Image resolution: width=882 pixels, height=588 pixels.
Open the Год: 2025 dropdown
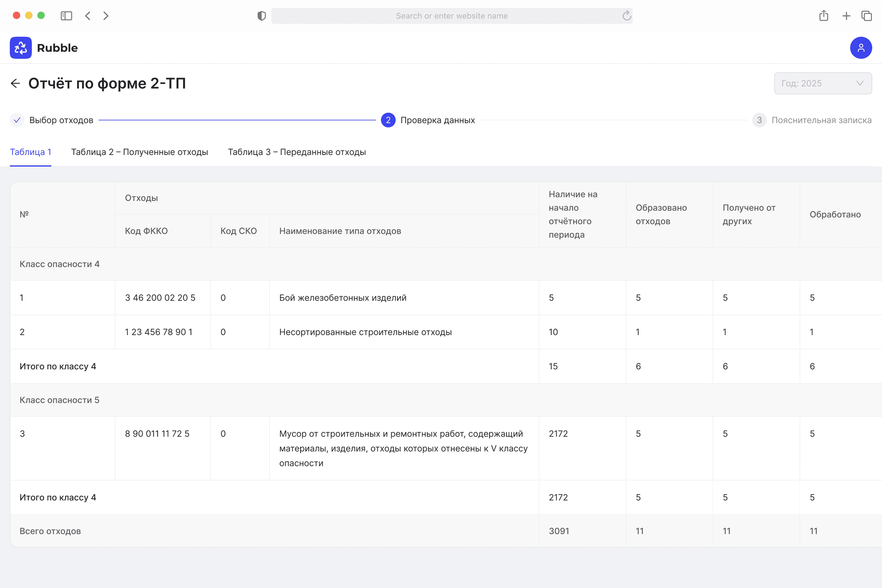coord(823,83)
